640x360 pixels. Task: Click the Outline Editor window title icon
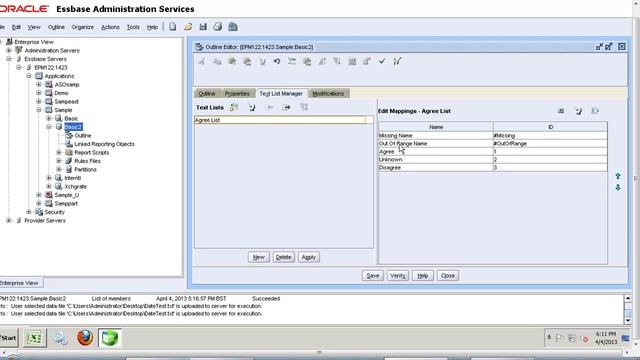click(199, 47)
